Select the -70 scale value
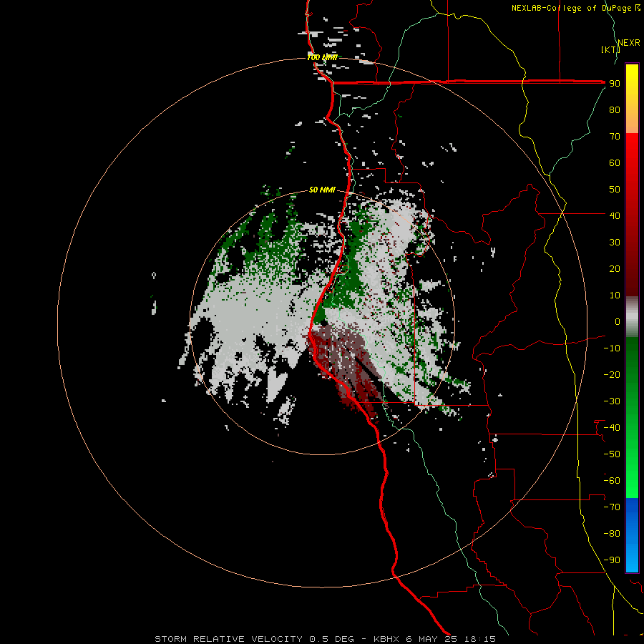644x644 pixels. pos(612,507)
